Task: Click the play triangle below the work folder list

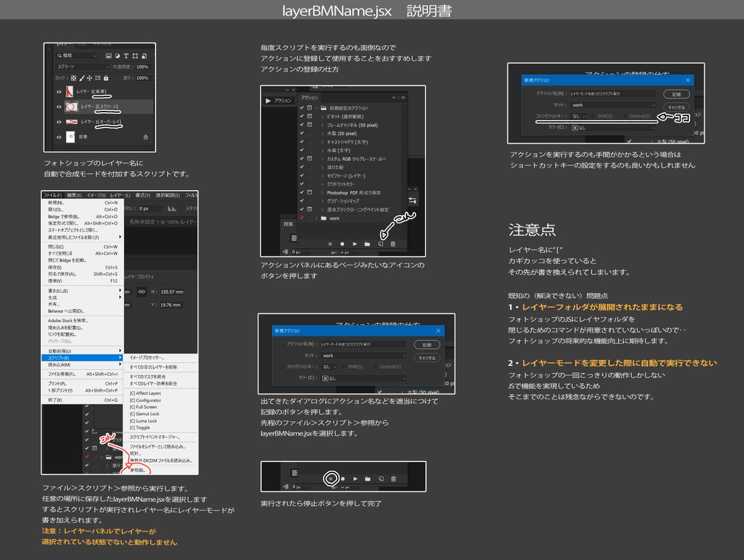Action: 355,244
